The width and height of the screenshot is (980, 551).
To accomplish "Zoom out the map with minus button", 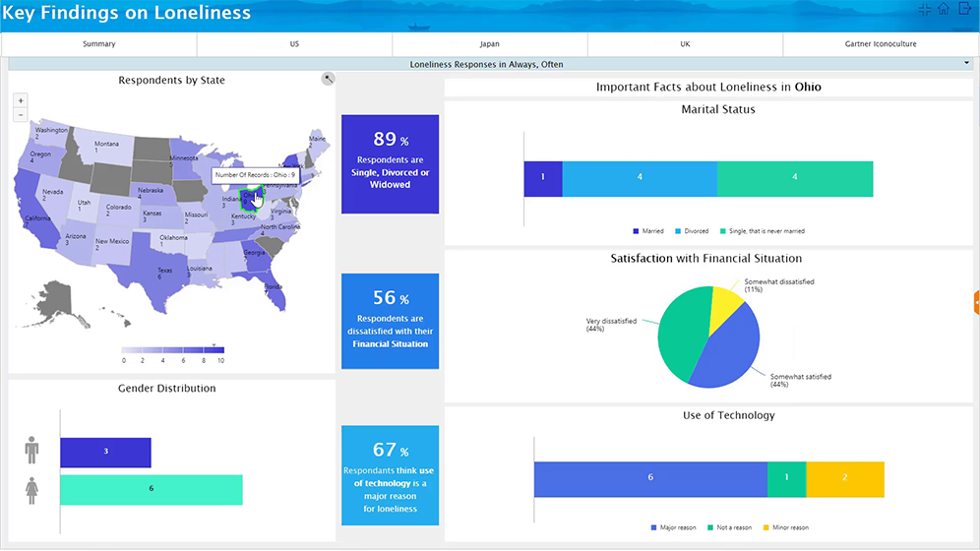I will click(x=21, y=115).
